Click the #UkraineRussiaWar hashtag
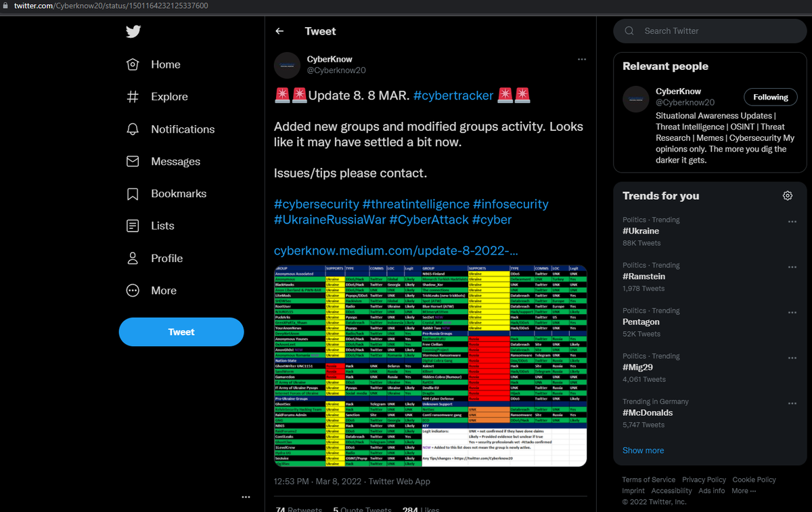The image size is (812, 512). click(330, 219)
